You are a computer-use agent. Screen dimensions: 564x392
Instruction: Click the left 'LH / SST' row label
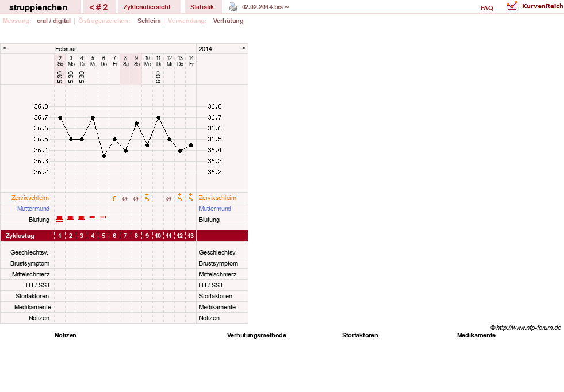(x=38, y=285)
